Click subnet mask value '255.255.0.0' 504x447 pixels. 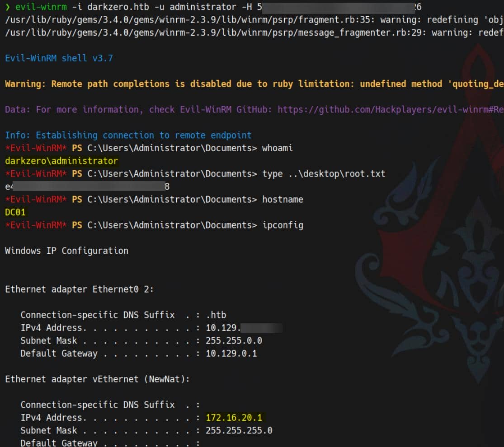click(234, 341)
